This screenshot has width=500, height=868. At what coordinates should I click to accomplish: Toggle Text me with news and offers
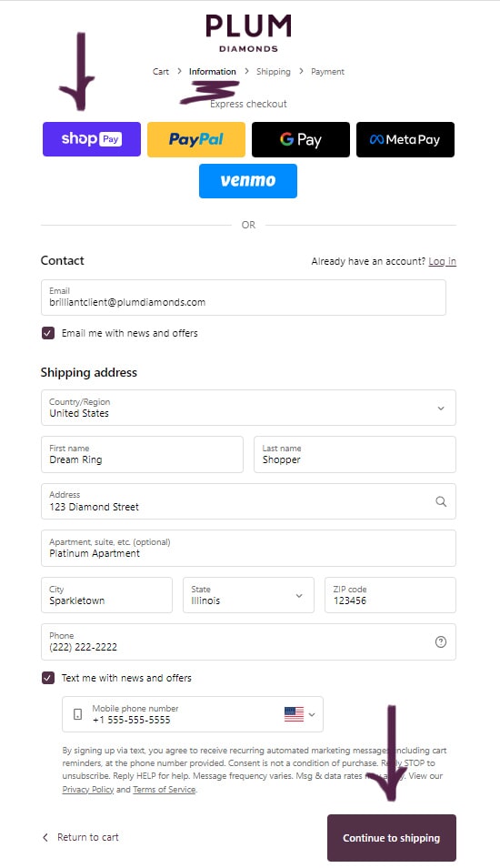click(x=48, y=678)
